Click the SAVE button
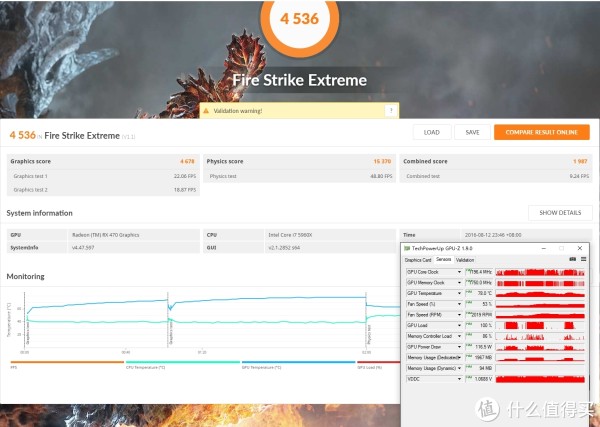This screenshot has width=600, height=427. coord(472,132)
